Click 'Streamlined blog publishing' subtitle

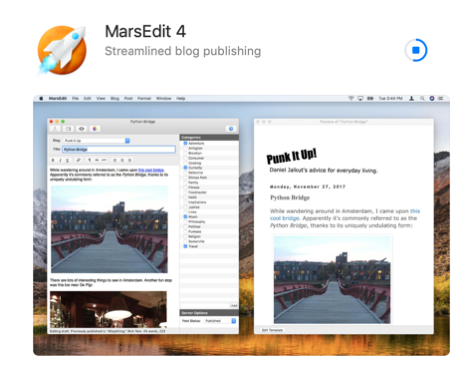183,51
